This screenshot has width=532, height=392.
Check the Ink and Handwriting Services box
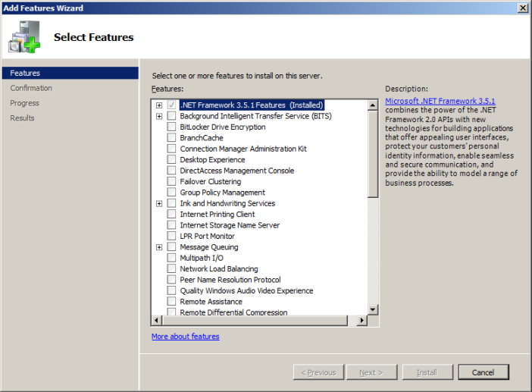[171, 203]
